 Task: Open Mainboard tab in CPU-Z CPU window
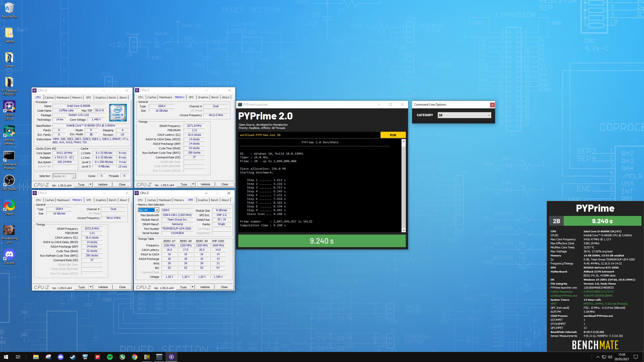tap(63, 98)
